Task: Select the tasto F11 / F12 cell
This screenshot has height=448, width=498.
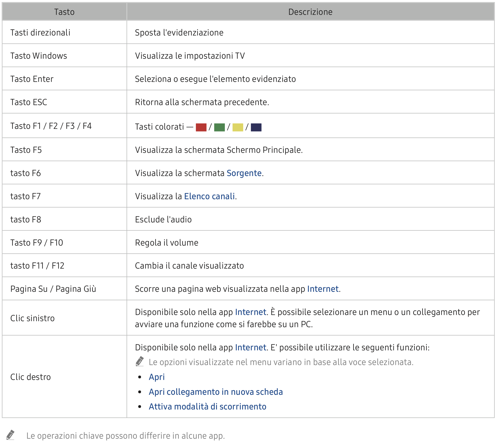Action: 64,265
